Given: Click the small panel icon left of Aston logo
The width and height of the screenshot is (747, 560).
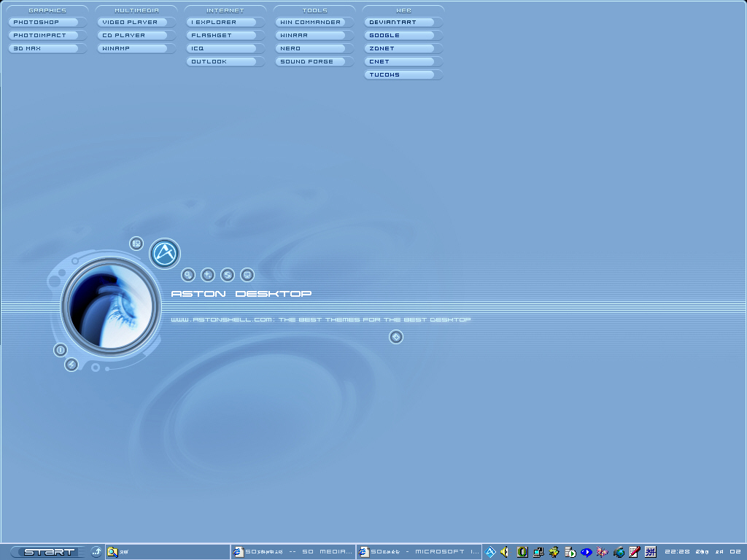Looking at the screenshot, I should click(136, 244).
